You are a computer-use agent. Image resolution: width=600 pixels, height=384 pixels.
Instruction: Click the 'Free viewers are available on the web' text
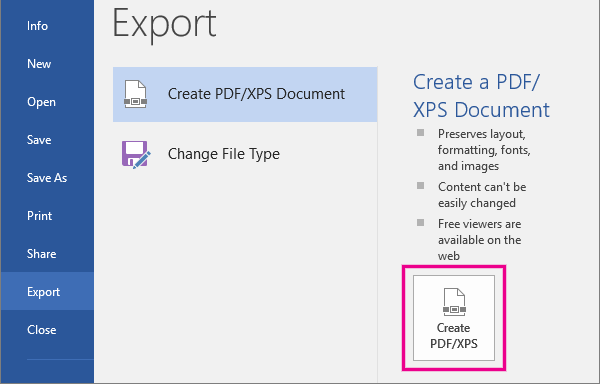click(x=479, y=239)
